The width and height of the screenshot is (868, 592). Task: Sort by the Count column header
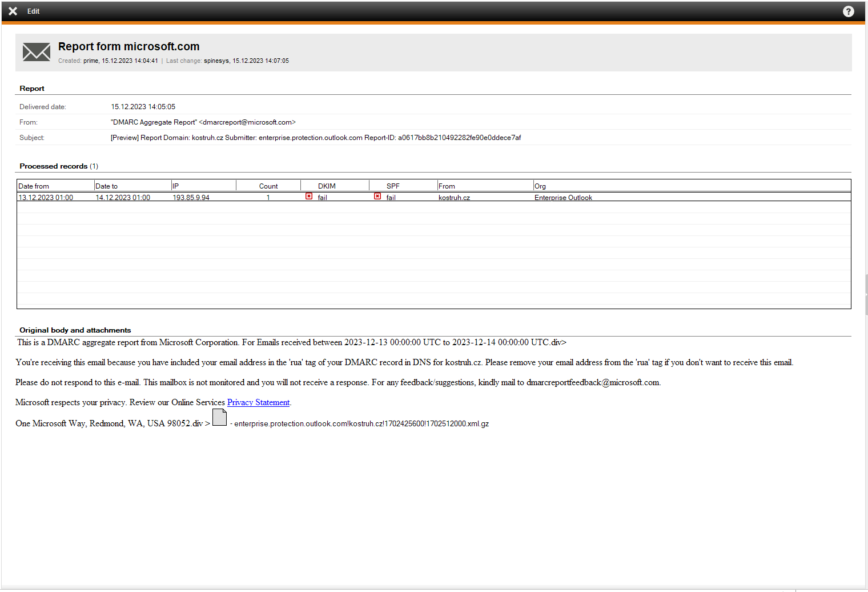[x=268, y=186]
